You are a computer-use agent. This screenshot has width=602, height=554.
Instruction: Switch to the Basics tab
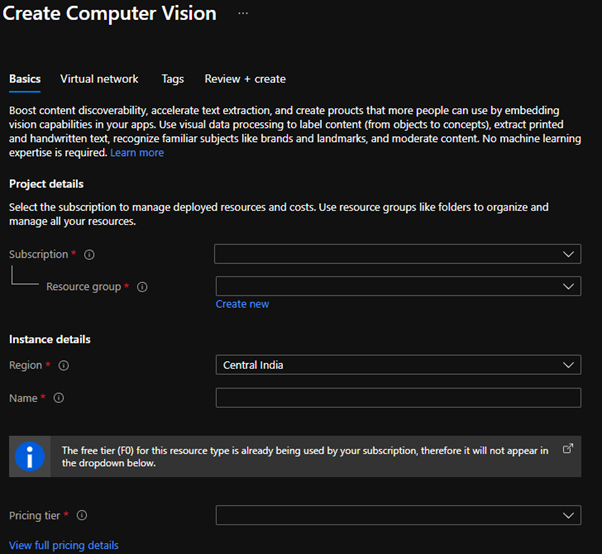(25, 79)
